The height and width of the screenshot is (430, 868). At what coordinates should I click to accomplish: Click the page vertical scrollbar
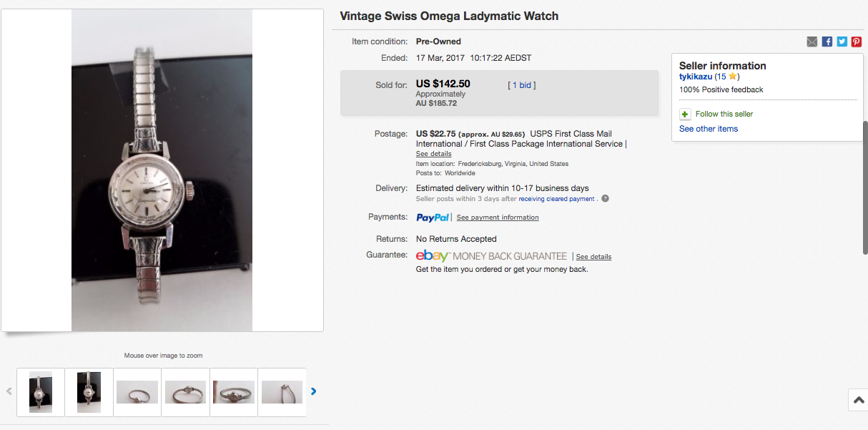[x=865, y=186]
